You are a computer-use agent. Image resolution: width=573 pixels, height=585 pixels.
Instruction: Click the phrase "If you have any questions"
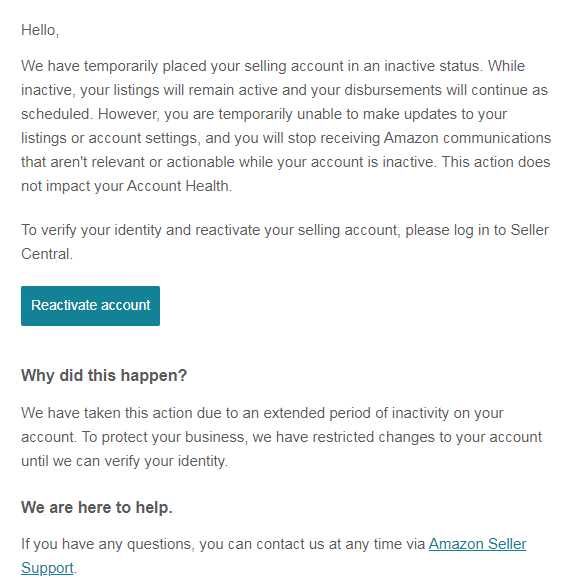pyautogui.click(x=107, y=544)
